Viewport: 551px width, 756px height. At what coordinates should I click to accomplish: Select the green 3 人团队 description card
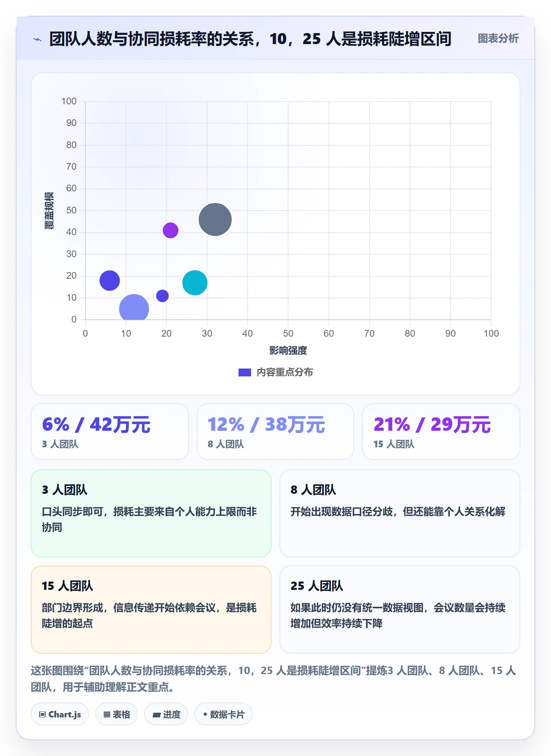pyautogui.click(x=151, y=513)
